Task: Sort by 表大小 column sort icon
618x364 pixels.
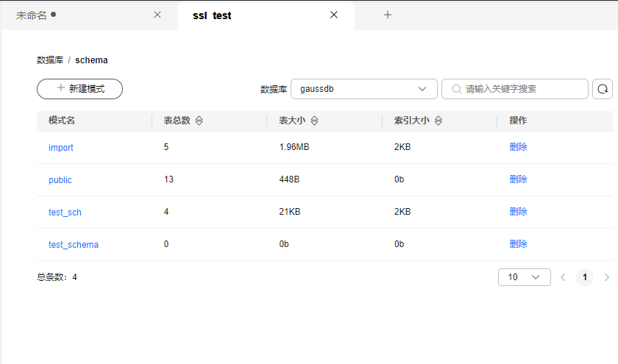Action: (x=314, y=121)
